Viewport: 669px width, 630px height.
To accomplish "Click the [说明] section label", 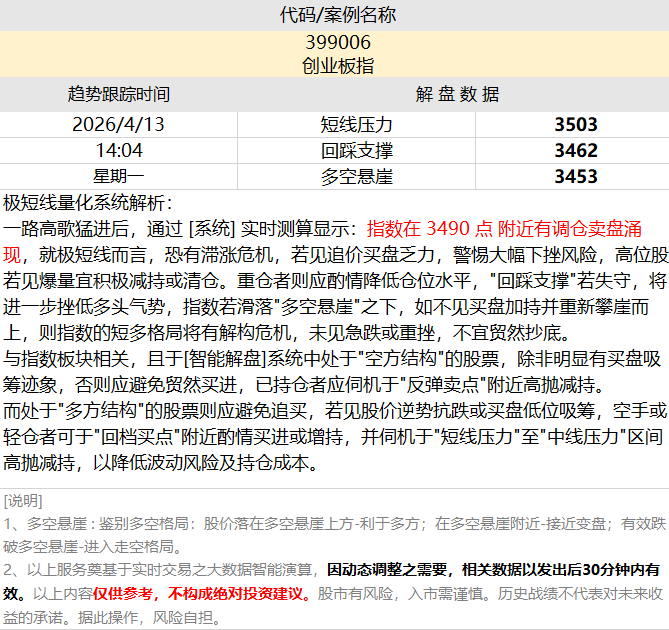I will pos(23,500).
